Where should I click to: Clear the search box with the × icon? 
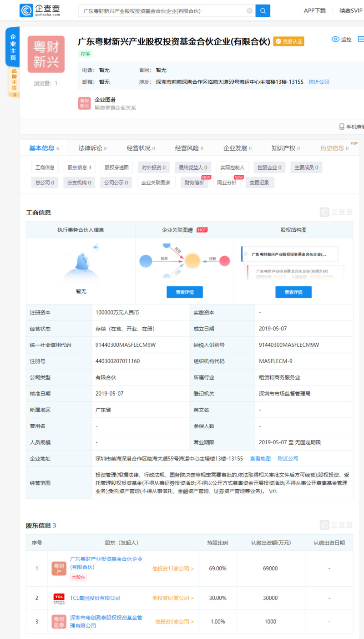pyautogui.click(x=249, y=10)
